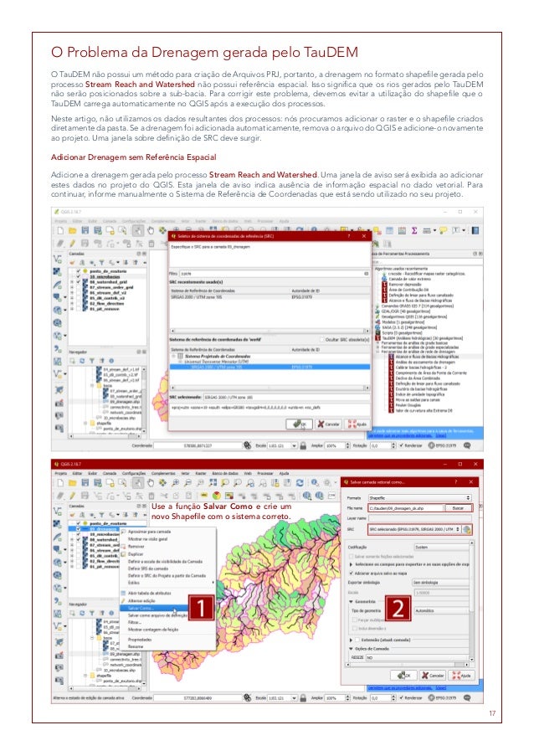Open Codificação System dropdown
The width and height of the screenshot is (534, 756).
point(441,548)
